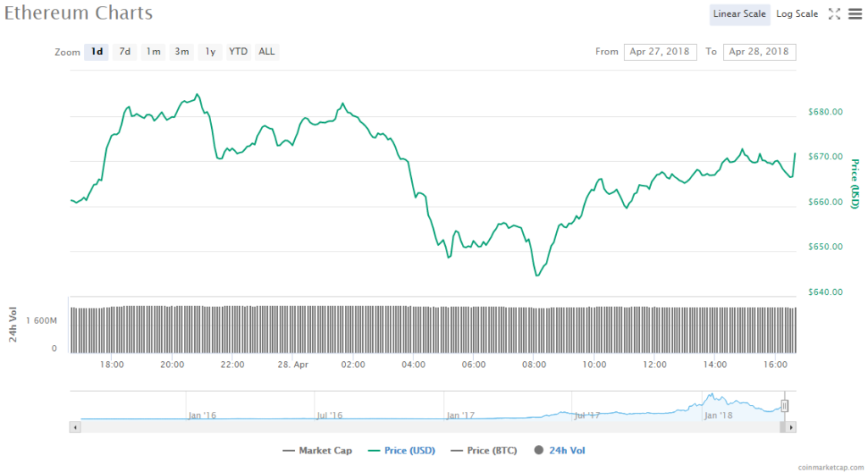Click the fullscreen expand icon

[x=834, y=14]
